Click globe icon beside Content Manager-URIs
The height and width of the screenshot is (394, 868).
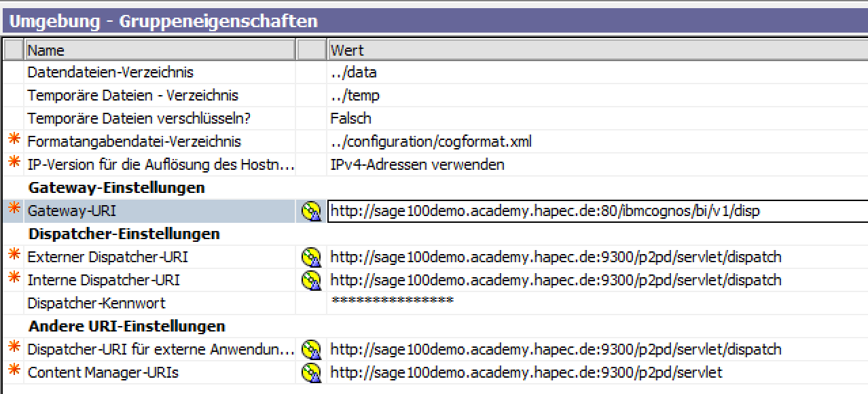click(310, 373)
